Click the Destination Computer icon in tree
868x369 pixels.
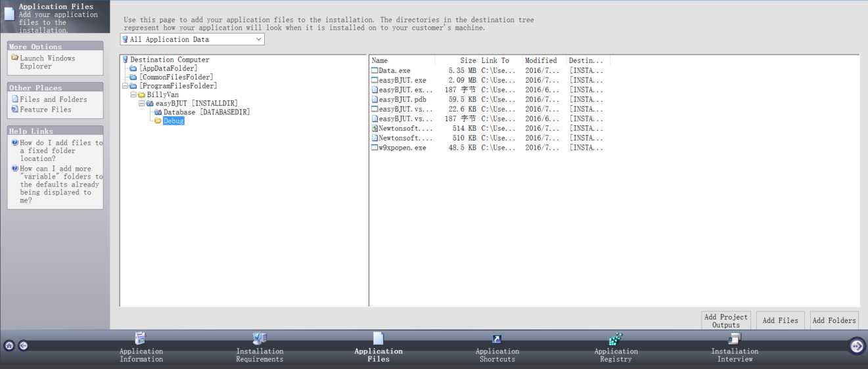(x=126, y=60)
